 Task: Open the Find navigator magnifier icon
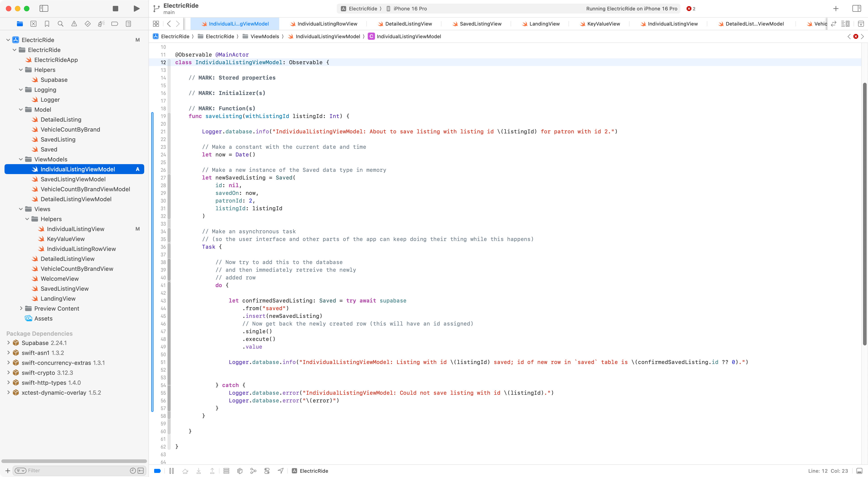click(61, 24)
